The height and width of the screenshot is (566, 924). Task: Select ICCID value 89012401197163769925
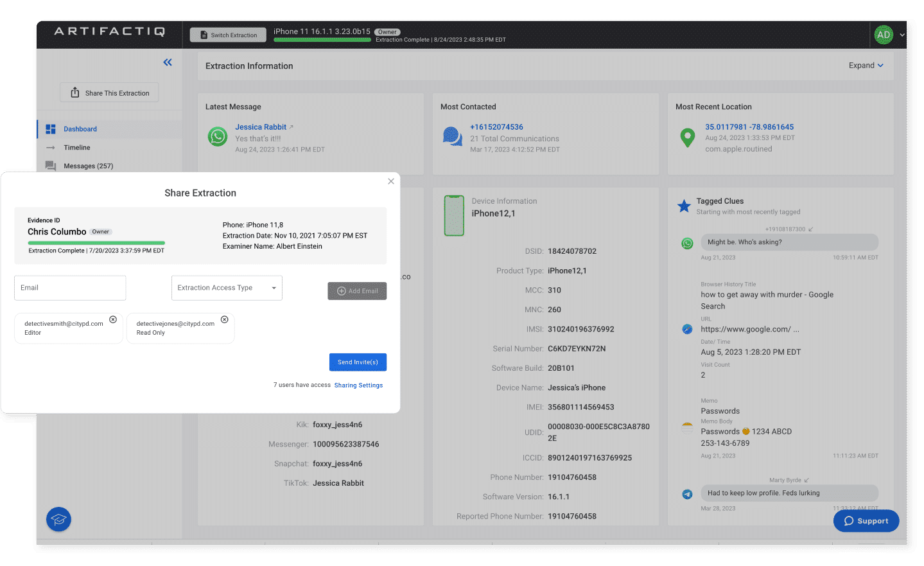click(589, 458)
